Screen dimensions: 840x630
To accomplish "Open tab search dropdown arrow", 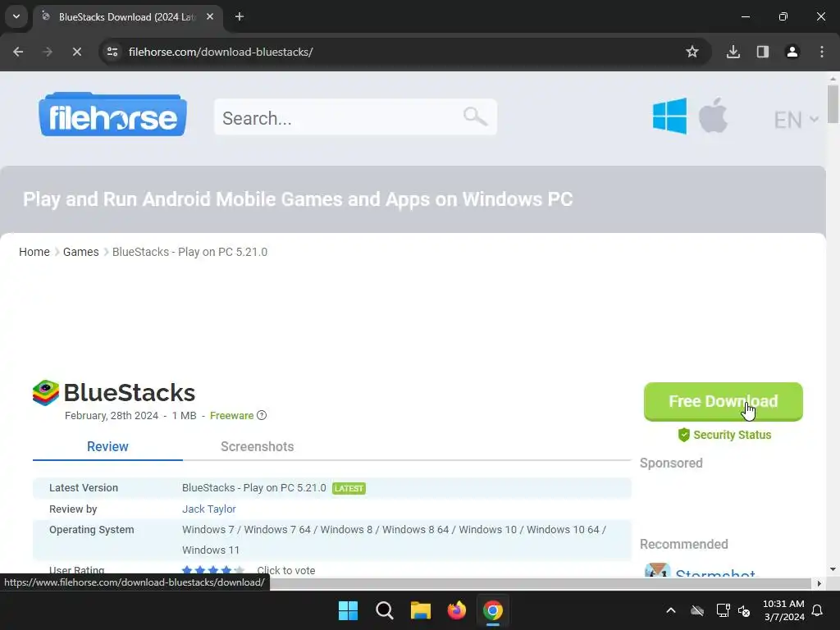I will (16, 16).
